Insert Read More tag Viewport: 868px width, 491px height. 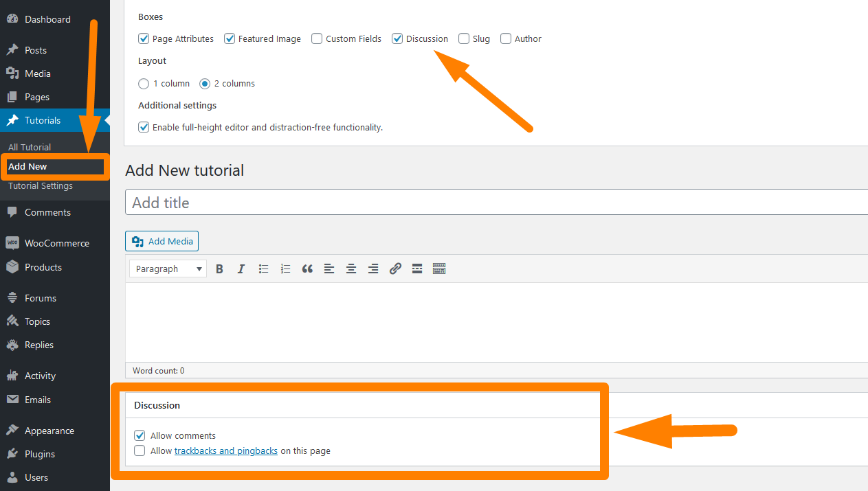[x=417, y=269]
